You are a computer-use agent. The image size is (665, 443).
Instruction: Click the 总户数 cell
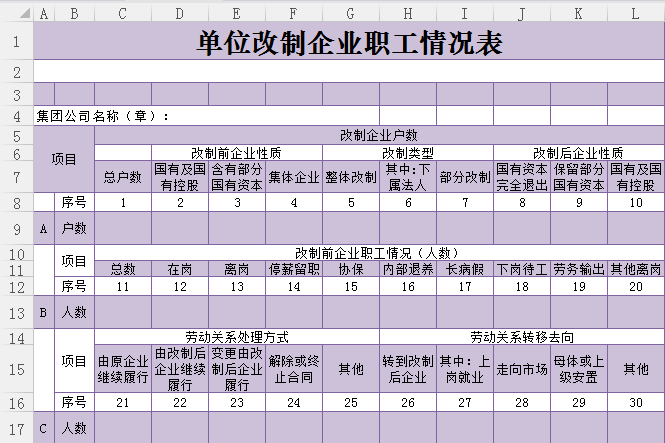[122, 177]
